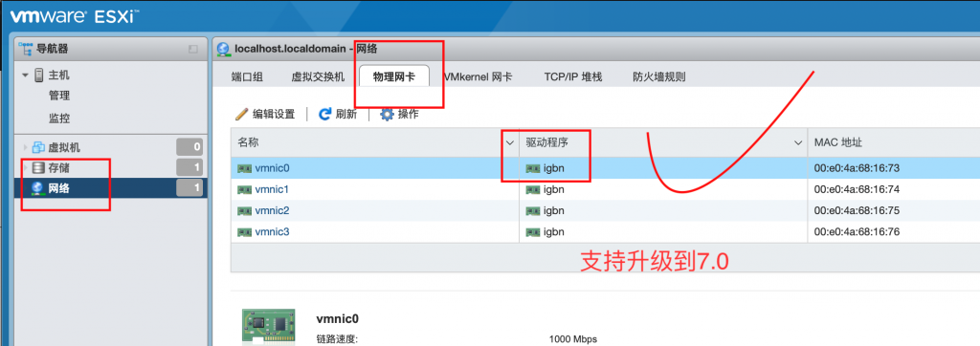980x346 pixels.
Task: Click the NIC icon beside vmnic0
Action: (244, 168)
